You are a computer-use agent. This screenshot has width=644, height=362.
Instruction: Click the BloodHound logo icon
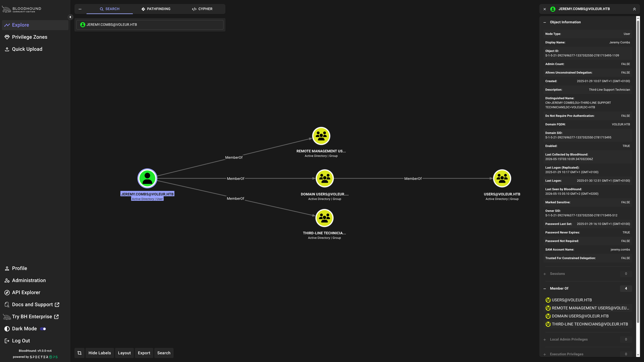tap(6, 9)
